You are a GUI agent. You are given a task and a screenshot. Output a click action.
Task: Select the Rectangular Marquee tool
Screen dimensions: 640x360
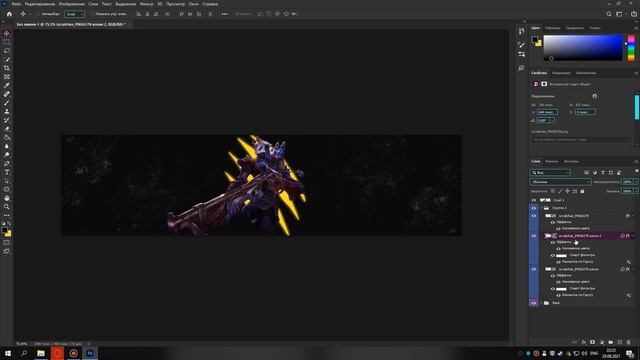[7, 42]
